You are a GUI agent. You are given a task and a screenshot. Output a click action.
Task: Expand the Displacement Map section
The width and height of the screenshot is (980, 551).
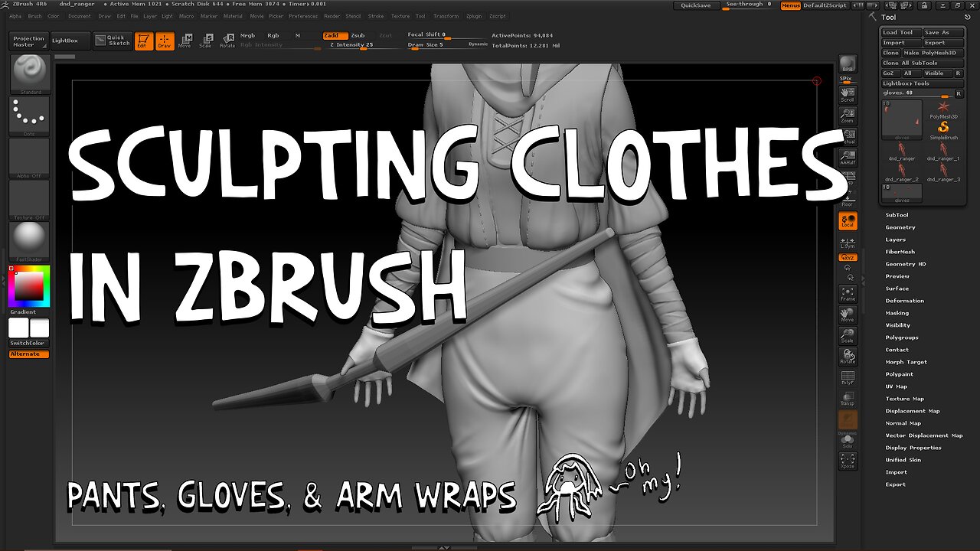[x=912, y=411]
